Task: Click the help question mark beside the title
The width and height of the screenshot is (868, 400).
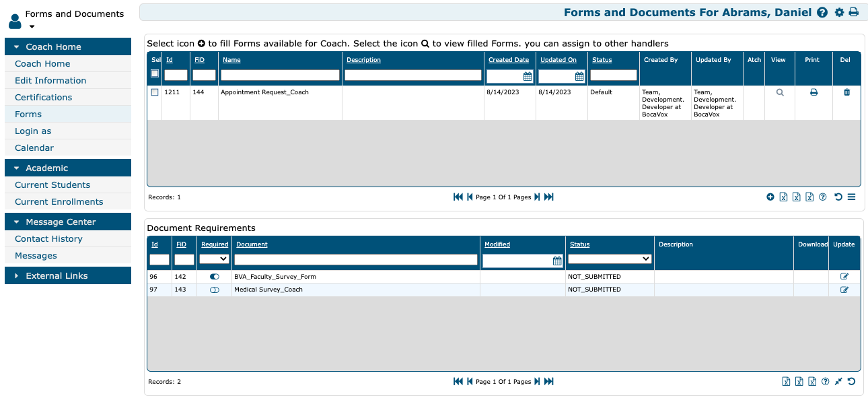Action: point(822,12)
